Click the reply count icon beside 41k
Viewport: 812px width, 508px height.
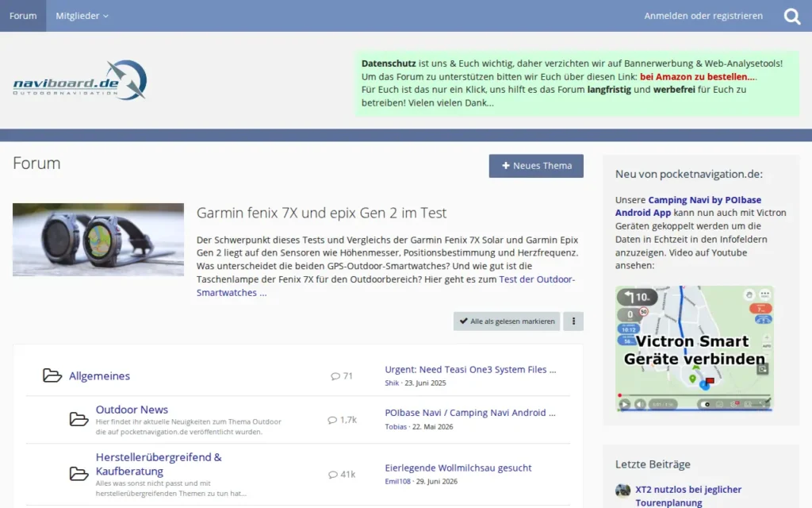(x=333, y=475)
